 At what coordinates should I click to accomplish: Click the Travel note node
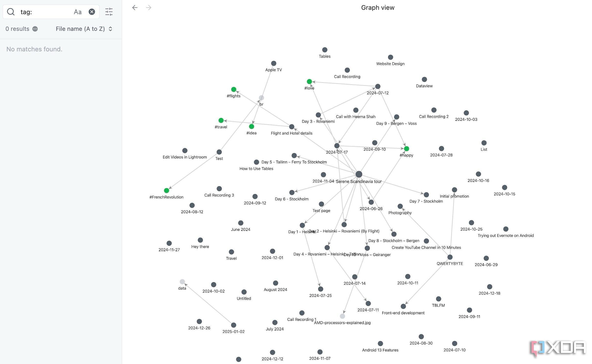tap(231, 252)
